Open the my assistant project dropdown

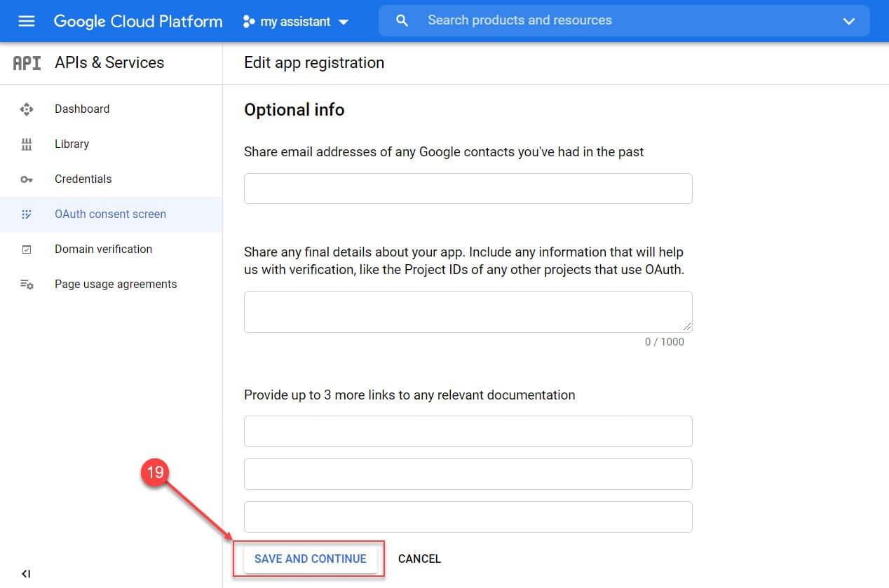296,21
